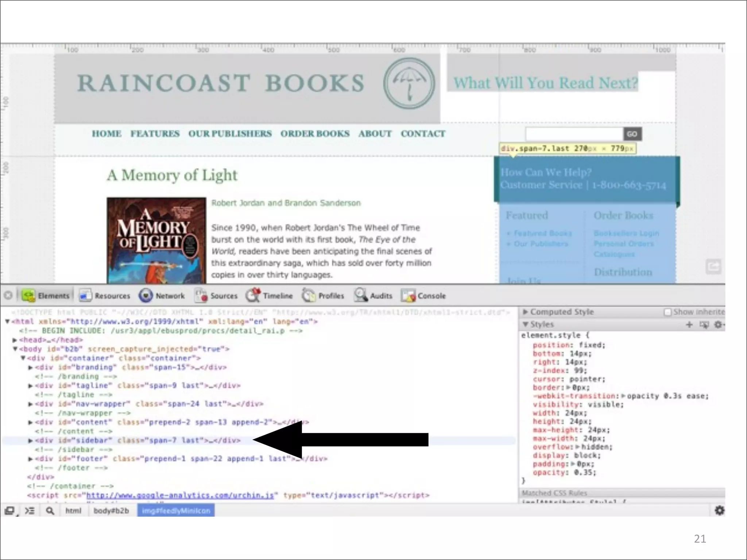Click the magnifier inspect element icon
The width and height of the screenshot is (747, 560).
tap(50, 511)
